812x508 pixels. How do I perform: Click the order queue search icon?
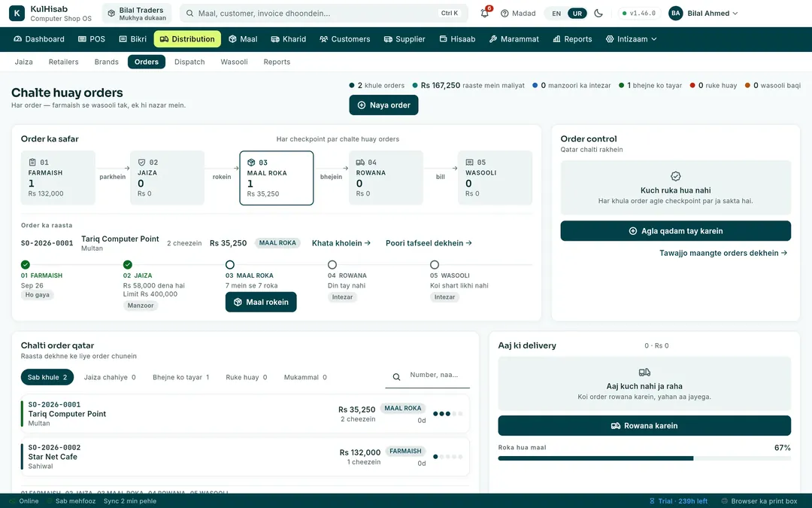coord(396,377)
